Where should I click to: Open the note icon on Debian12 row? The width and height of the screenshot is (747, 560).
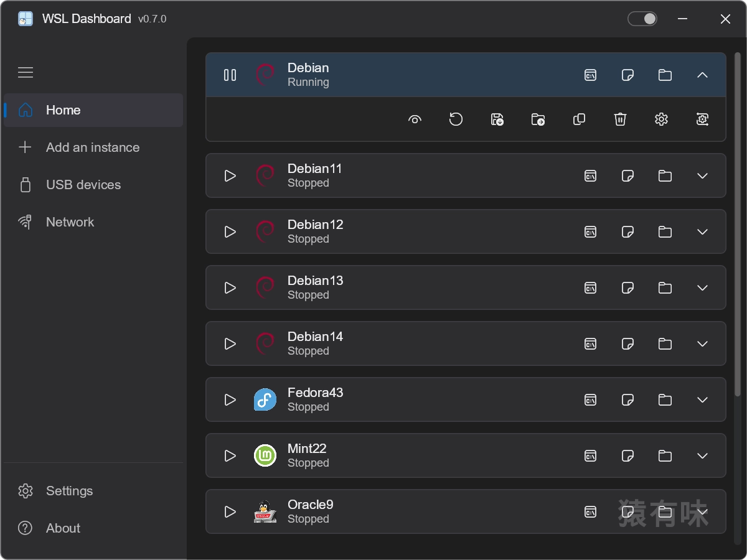point(627,232)
